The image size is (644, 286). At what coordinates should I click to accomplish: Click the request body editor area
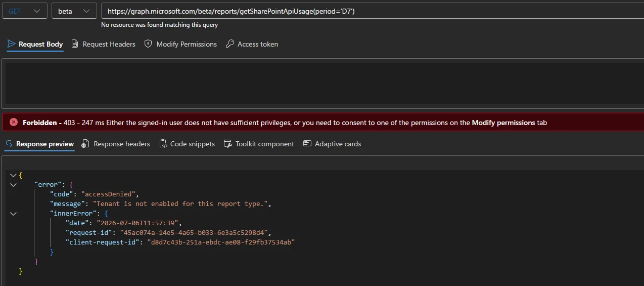tap(324, 83)
